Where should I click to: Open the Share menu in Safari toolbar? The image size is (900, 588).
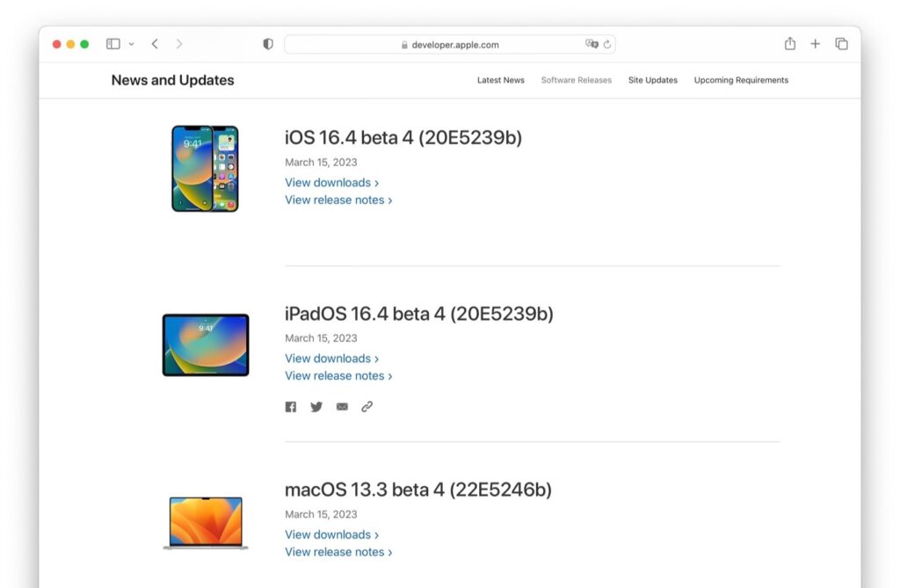[789, 43]
